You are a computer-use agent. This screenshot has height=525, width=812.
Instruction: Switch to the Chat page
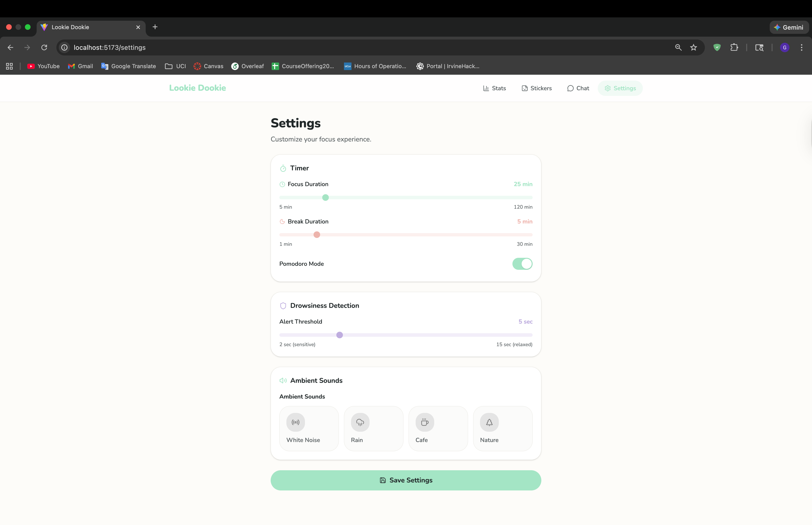[578, 88]
